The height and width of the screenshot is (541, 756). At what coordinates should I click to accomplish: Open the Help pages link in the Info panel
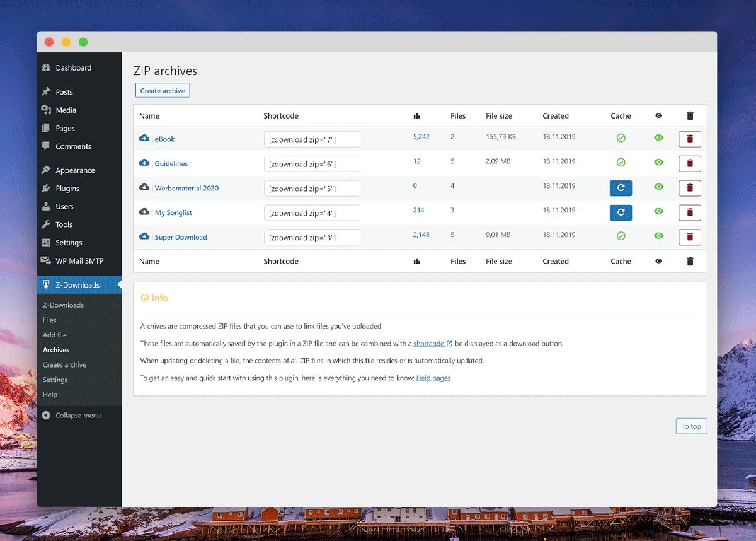(433, 378)
